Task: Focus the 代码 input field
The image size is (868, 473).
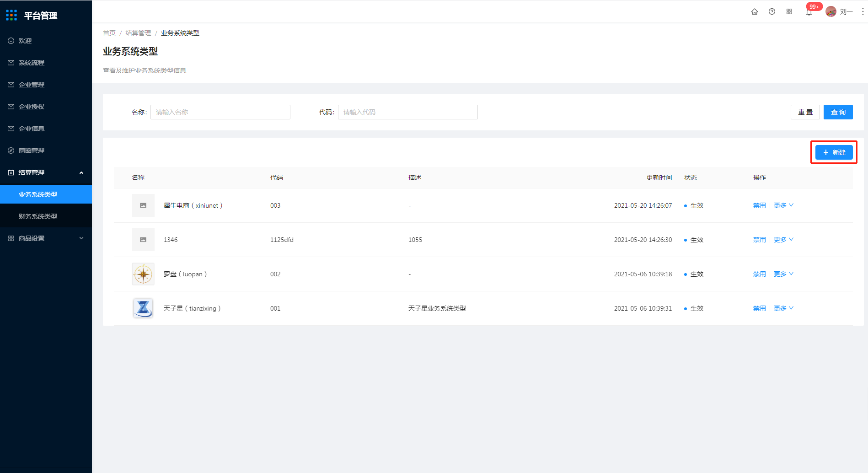Action: coord(408,112)
